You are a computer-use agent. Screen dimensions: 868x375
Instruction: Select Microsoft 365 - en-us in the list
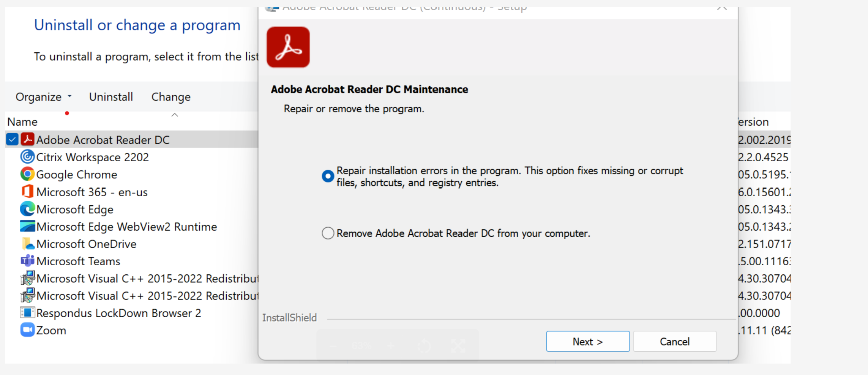click(x=92, y=192)
